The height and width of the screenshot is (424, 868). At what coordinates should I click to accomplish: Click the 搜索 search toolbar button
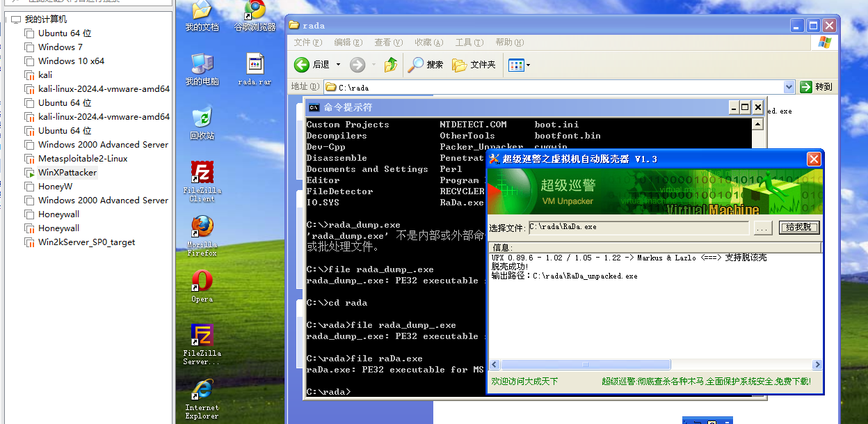coord(426,65)
